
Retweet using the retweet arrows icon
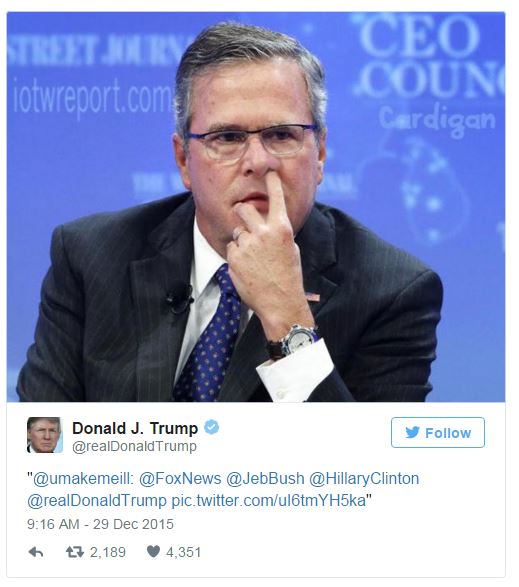(x=75, y=552)
